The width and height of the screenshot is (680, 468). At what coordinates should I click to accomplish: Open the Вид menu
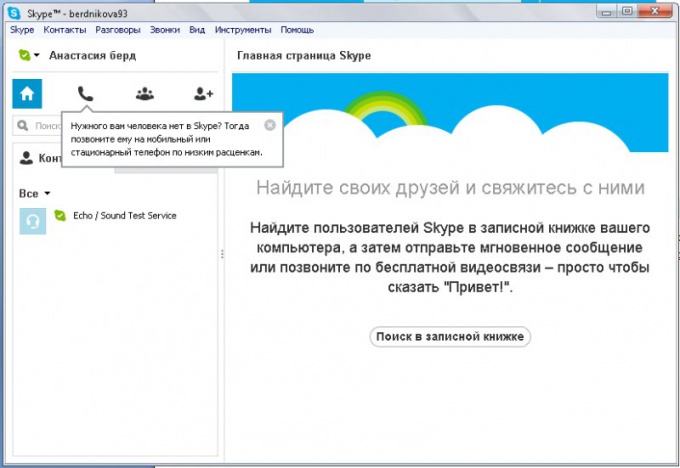tap(197, 30)
